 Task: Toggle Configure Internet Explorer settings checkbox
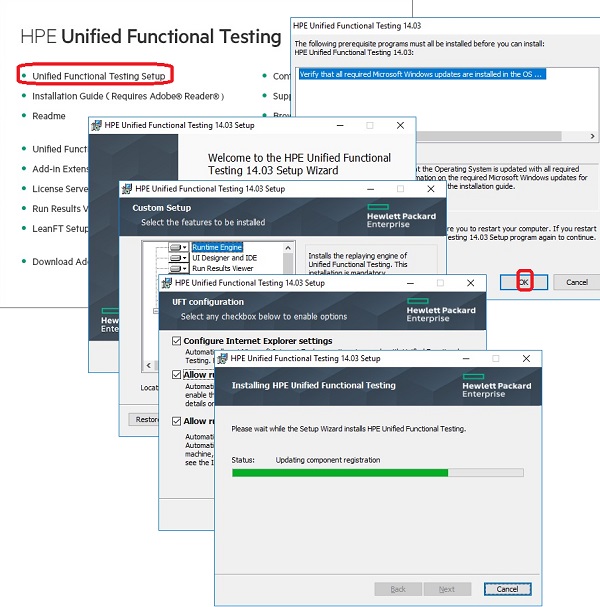(177, 341)
